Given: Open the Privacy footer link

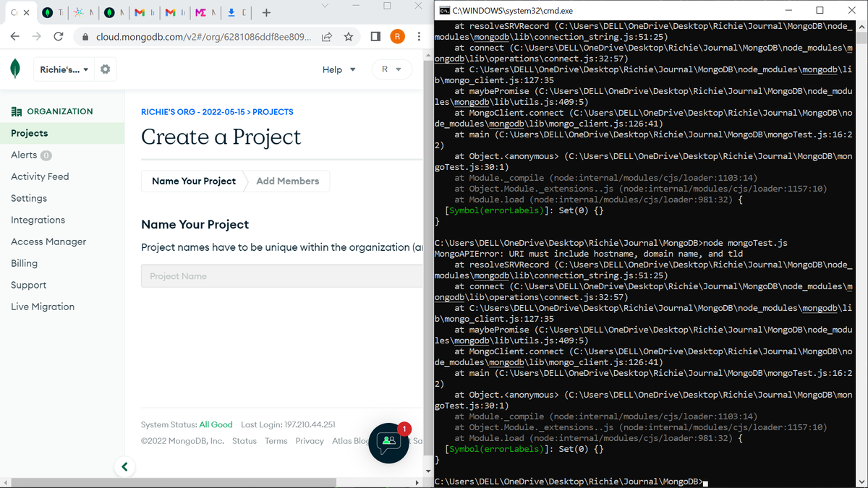Looking at the screenshot, I should click(310, 441).
